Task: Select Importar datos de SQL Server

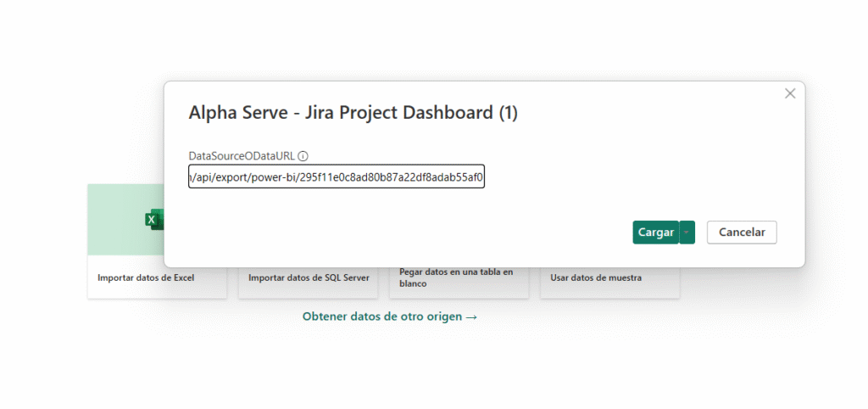Action: click(309, 277)
